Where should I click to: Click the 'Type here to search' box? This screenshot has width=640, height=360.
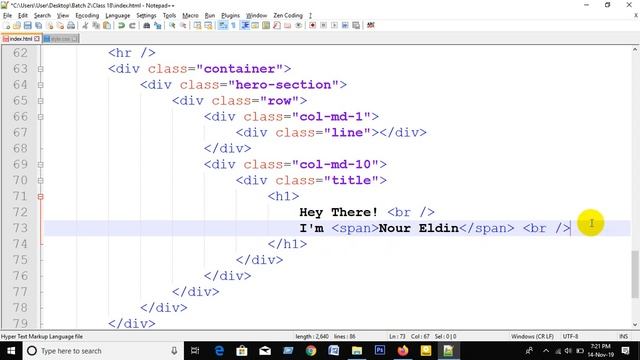tap(102, 351)
